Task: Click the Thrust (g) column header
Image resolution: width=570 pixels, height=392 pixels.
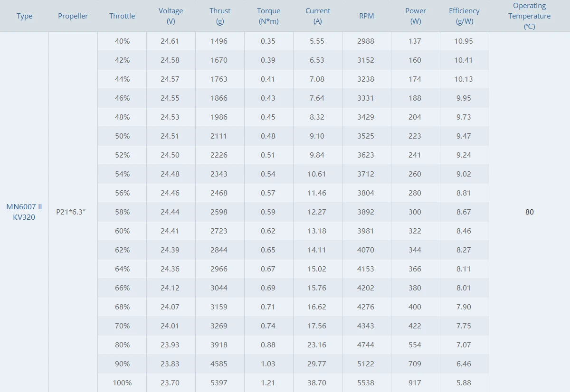Action: point(220,16)
